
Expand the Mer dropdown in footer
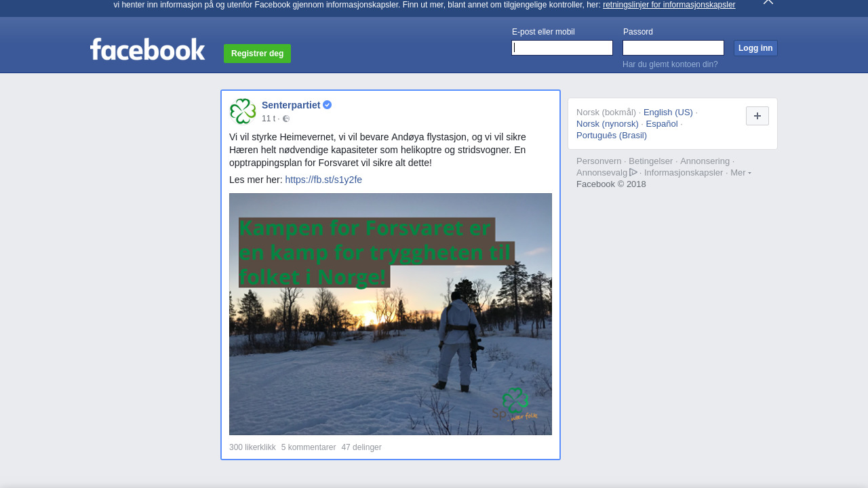[741, 173]
